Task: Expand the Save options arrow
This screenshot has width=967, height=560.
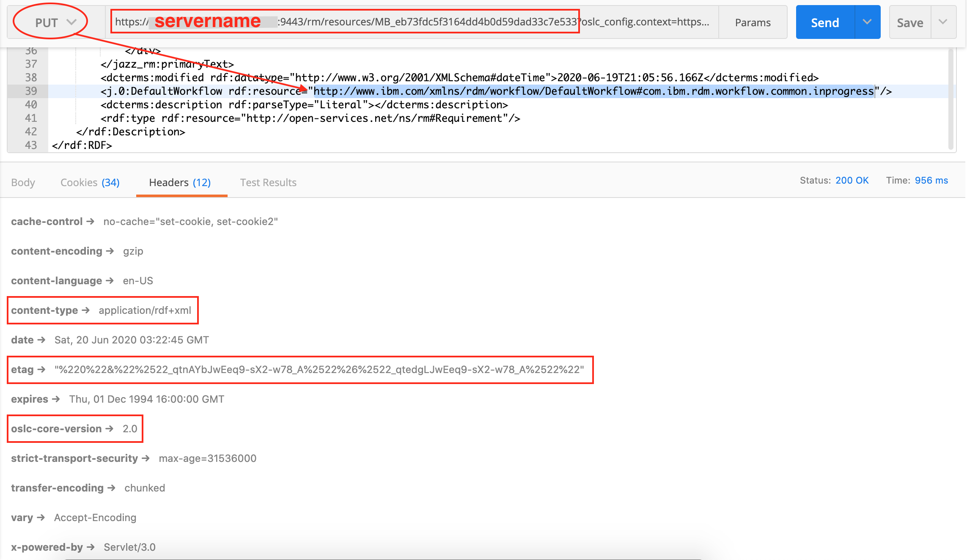Action: pyautogui.click(x=943, y=22)
